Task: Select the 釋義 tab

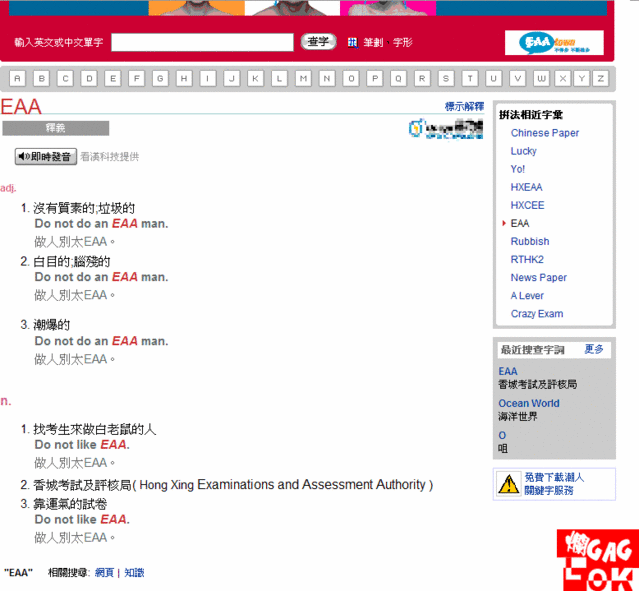Action: click(56, 128)
